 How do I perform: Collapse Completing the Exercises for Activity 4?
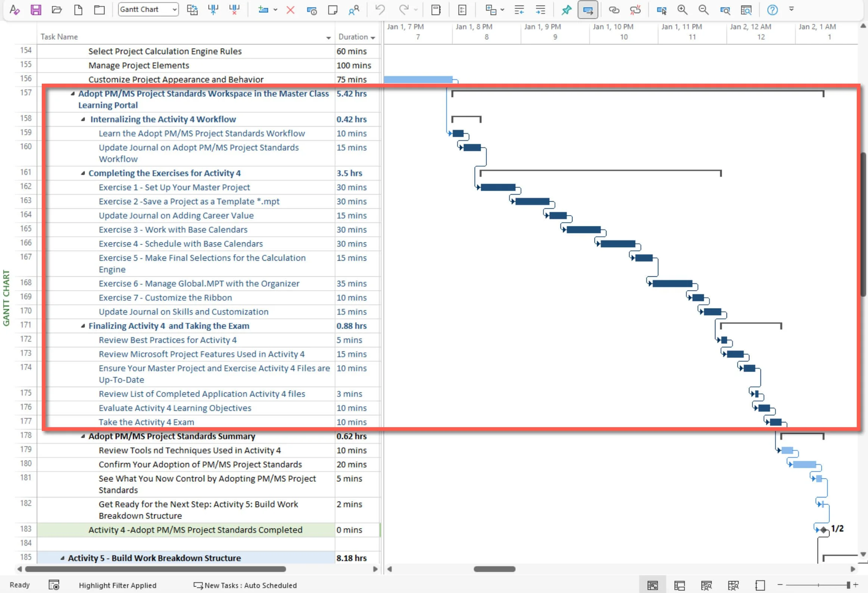pos(83,173)
